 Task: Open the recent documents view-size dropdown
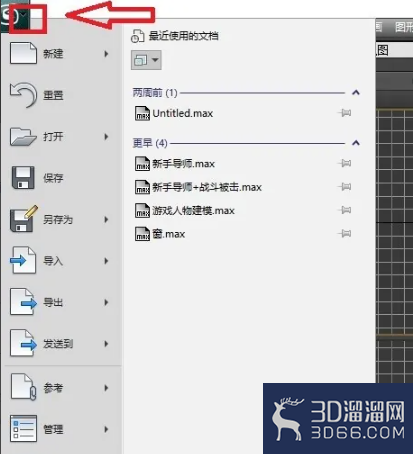click(146, 60)
